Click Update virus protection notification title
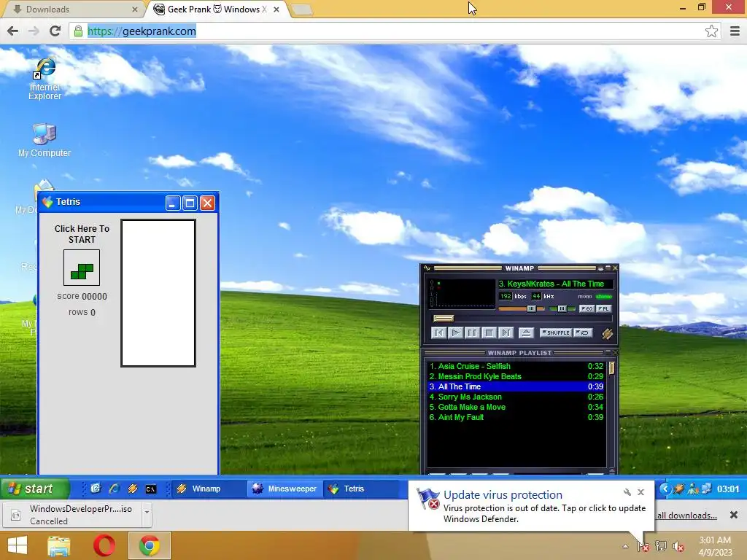This screenshot has width=747, height=560. 503,495
